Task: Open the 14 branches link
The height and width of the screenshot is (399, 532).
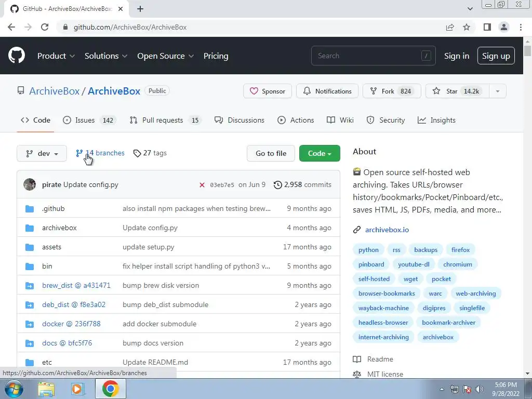Action: point(100,153)
